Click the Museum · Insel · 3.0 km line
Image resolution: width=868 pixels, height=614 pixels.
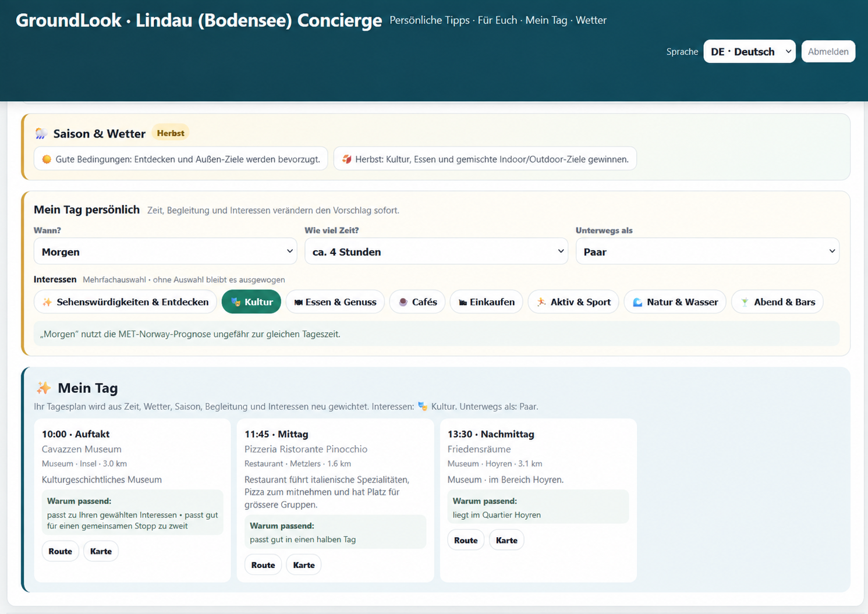(84, 464)
